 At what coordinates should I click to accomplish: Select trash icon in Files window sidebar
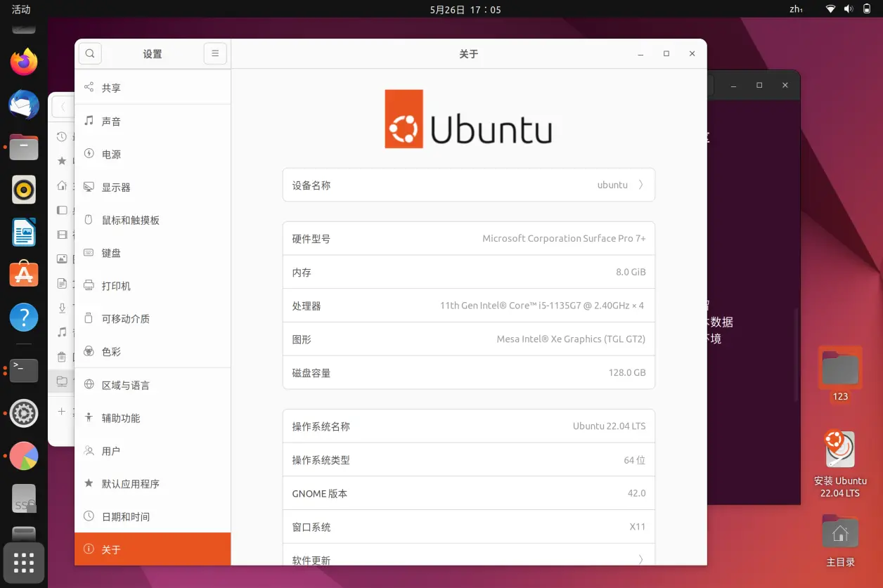pyautogui.click(x=62, y=357)
